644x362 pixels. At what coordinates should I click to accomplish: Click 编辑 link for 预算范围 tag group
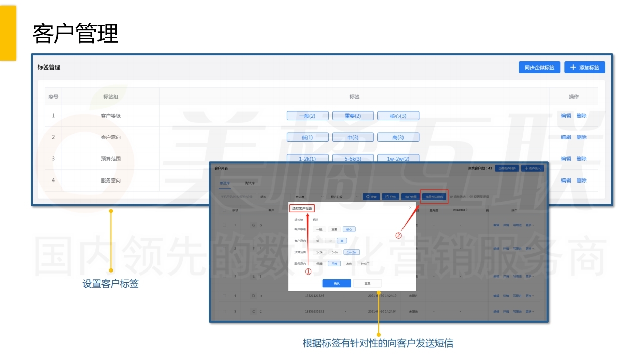pyautogui.click(x=566, y=159)
